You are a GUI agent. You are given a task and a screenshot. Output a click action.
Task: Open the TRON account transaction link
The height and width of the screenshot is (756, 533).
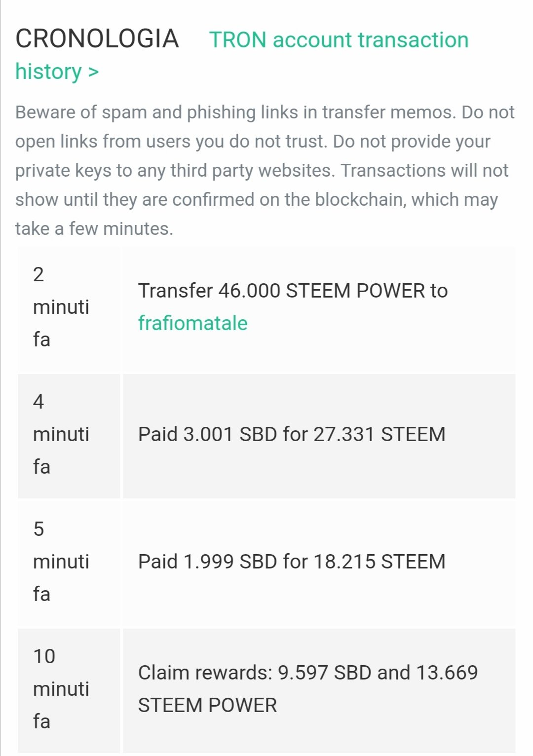(x=339, y=40)
